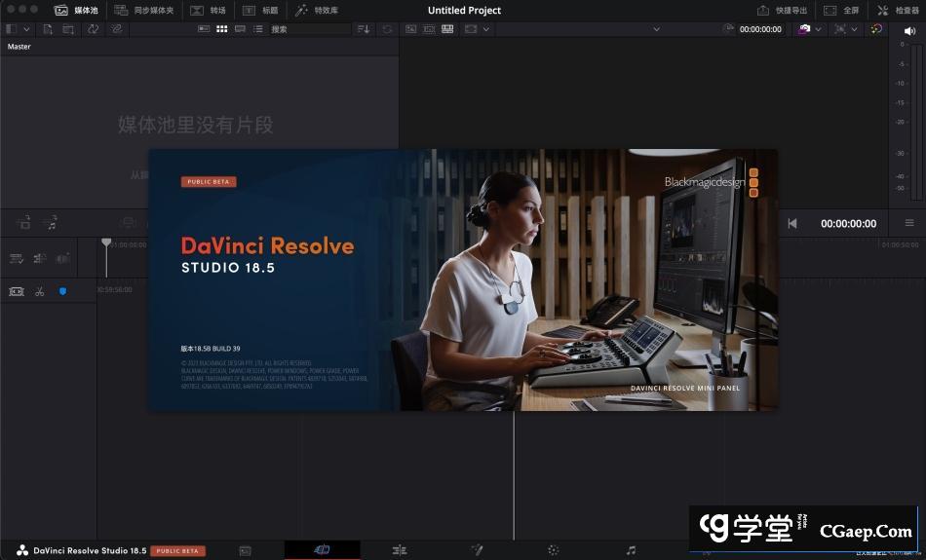Expand the timeline selector dropdown in viewer

click(x=656, y=29)
